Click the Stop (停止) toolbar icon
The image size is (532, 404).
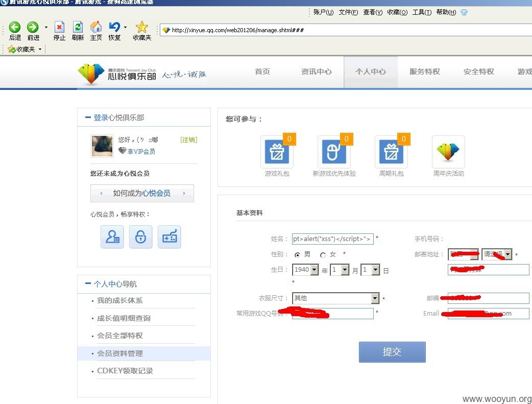point(59,31)
